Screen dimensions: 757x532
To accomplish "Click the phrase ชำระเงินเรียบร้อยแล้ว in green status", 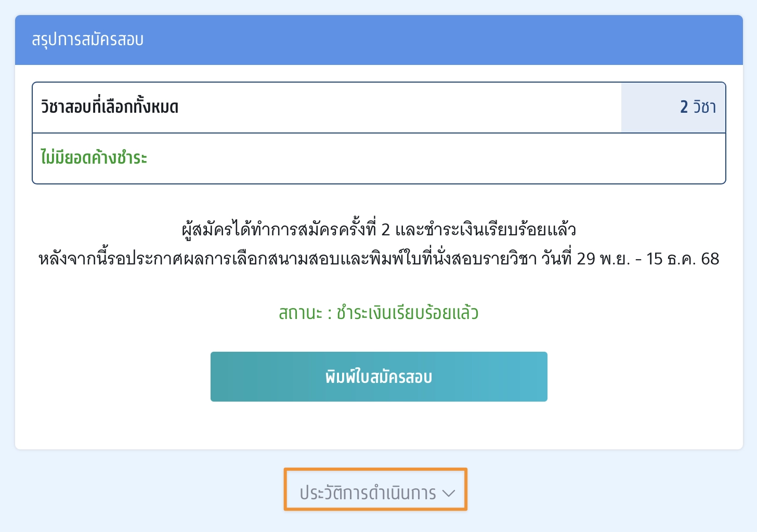I will point(408,313).
